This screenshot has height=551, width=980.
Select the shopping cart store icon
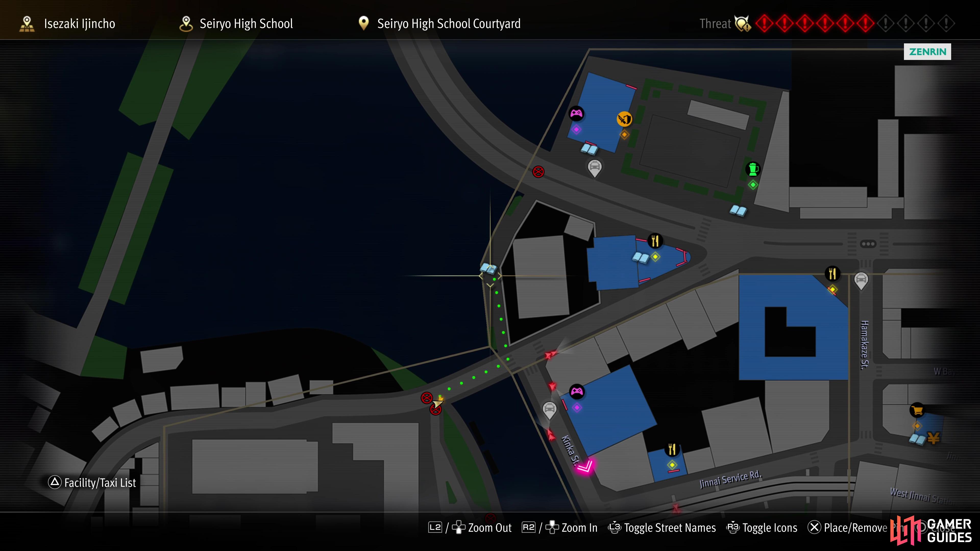pyautogui.click(x=917, y=410)
